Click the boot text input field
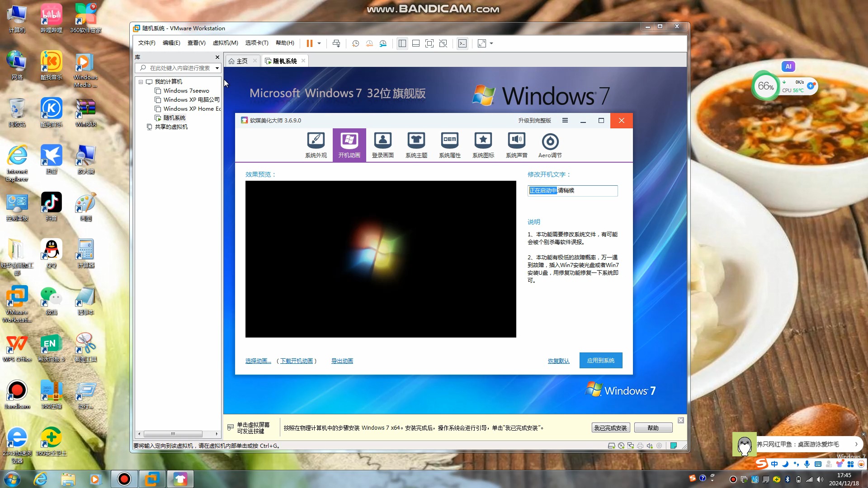Screen dimensions: 868x488 click(572, 191)
